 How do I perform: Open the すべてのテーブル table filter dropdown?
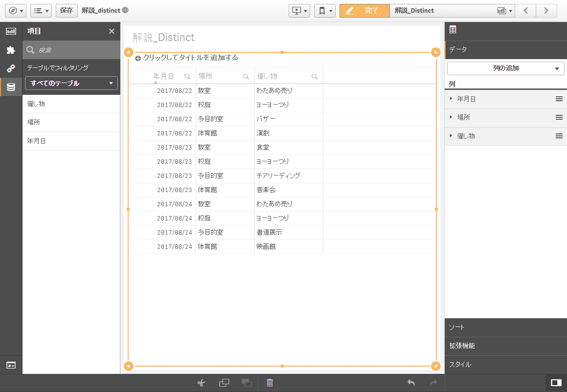coord(71,83)
